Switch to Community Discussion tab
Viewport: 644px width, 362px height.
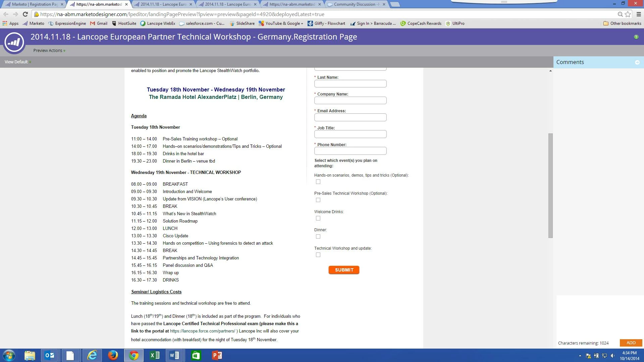click(x=354, y=4)
